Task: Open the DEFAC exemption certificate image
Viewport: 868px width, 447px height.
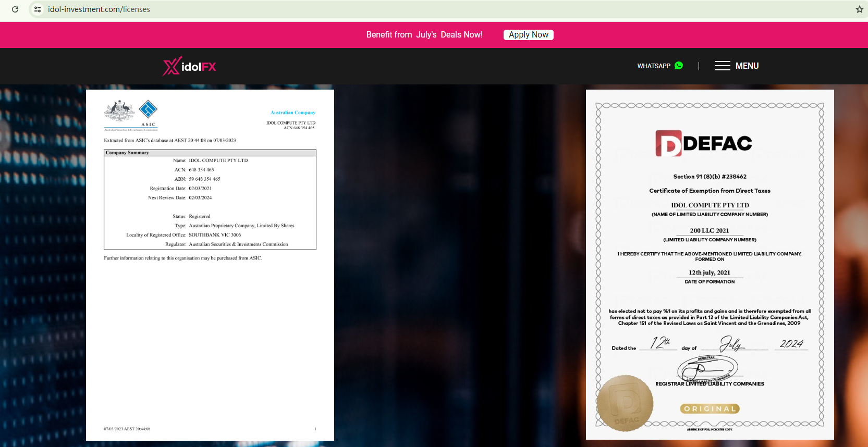Action: (x=710, y=265)
